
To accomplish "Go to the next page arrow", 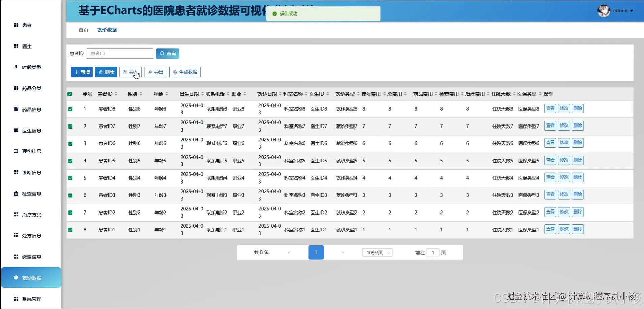I will click(343, 252).
